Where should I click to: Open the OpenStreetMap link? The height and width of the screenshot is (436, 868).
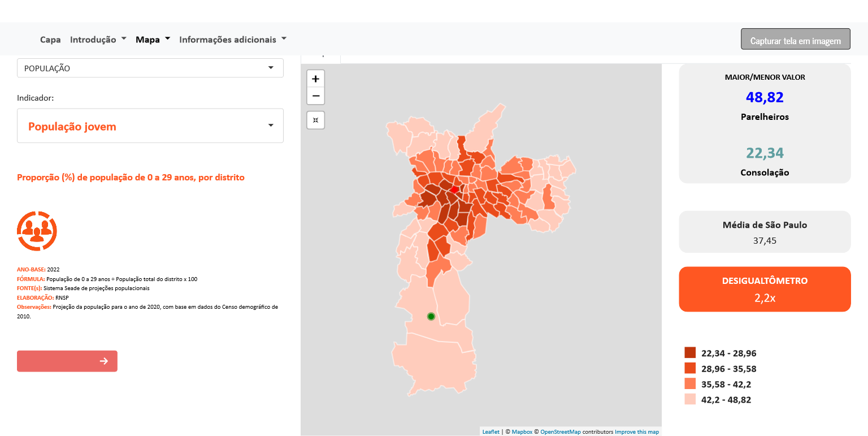tap(560, 432)
